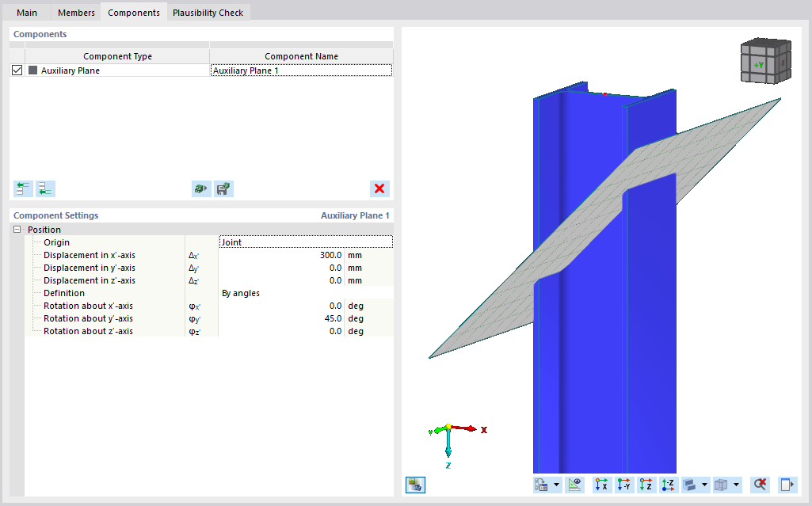Select the Auxiliary Plane component type cell
Image resolution: width=812 pixels, height=506 pixels.
point(117,70)
